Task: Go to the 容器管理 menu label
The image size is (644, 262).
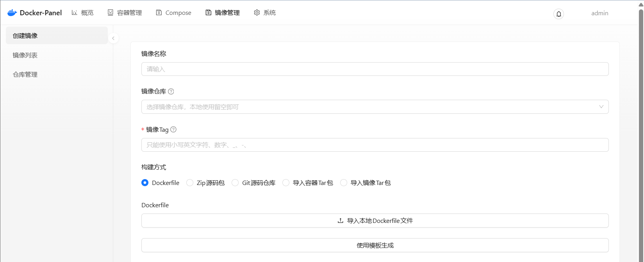Action: click(130, 13)
